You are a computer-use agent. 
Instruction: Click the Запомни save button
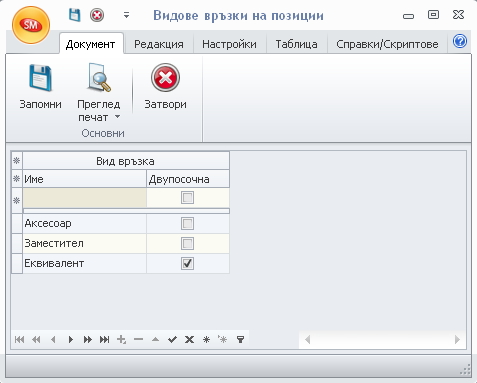coord(40,87)
